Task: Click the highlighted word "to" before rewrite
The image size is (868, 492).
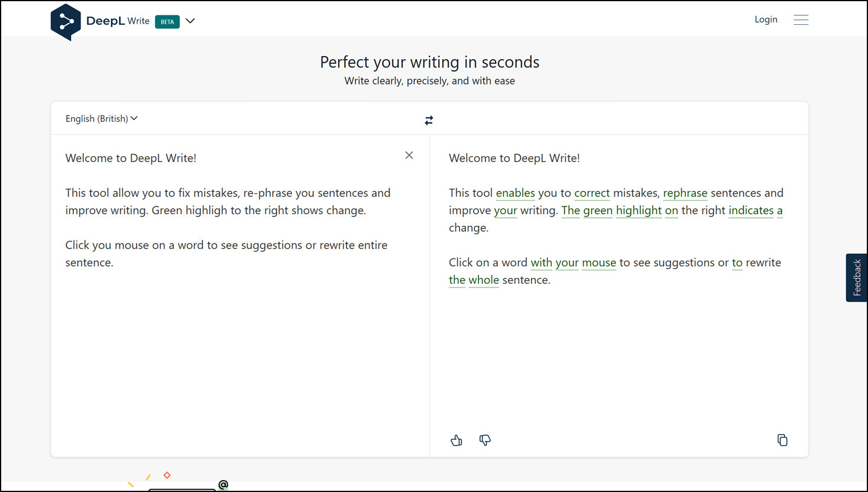Action: pyautogui.click(x=737, y=263)
